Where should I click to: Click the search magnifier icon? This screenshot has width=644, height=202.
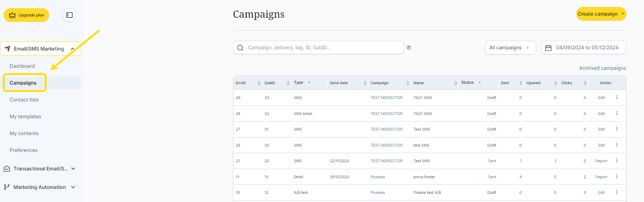(240, 48)
